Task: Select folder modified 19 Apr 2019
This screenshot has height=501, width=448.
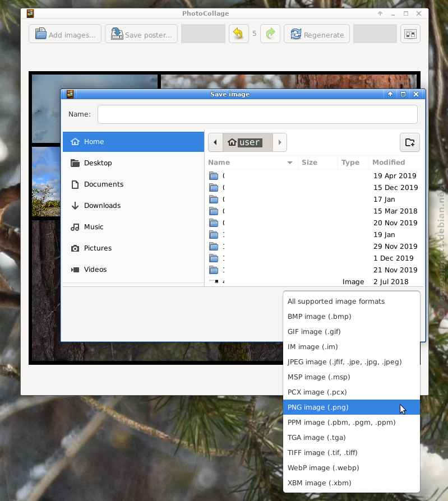Action: coord(315,176)
